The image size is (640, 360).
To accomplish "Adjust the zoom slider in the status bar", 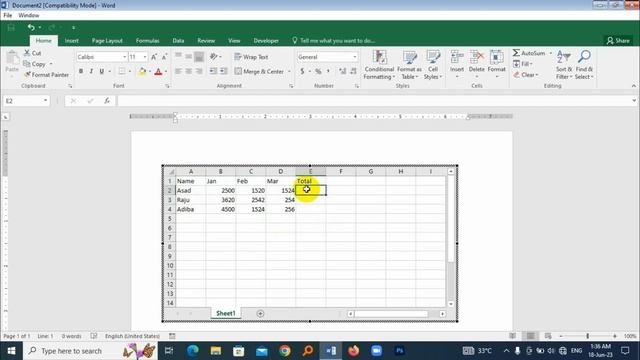I will tap(587, 336).
